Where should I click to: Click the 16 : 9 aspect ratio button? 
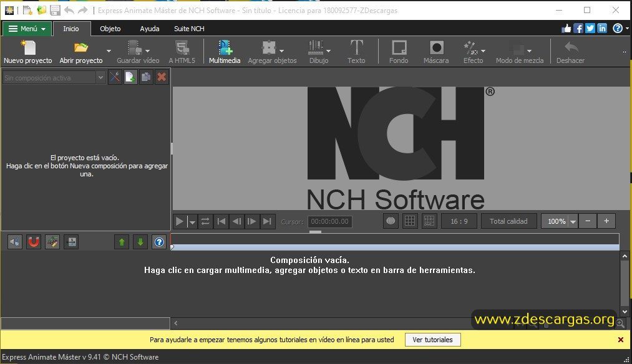[459, 221]
